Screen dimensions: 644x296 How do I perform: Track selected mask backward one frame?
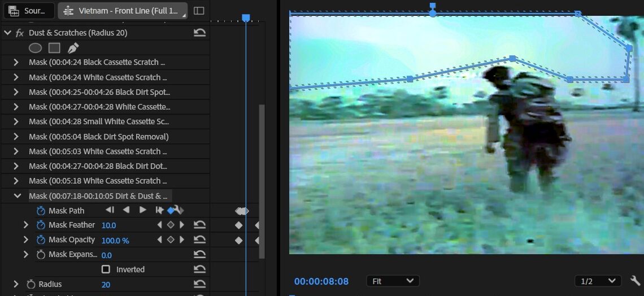point(110,210)
